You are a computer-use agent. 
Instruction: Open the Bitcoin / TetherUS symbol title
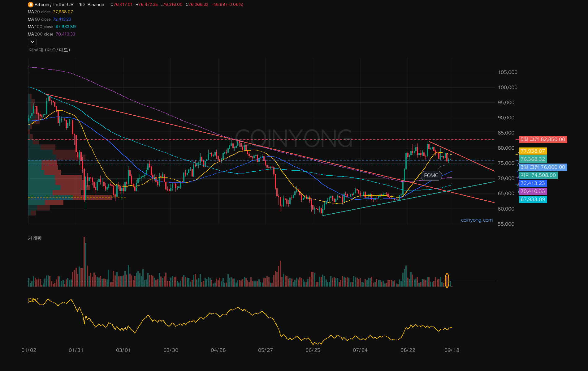click(54, 5)
